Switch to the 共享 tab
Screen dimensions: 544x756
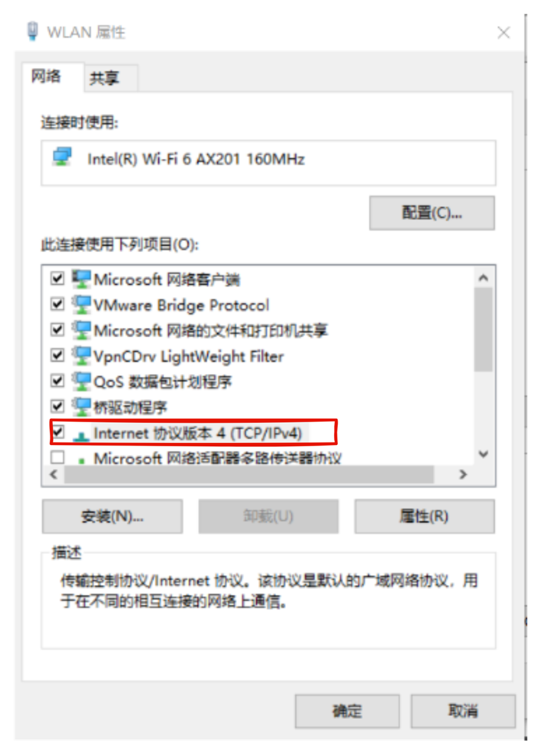104,79
